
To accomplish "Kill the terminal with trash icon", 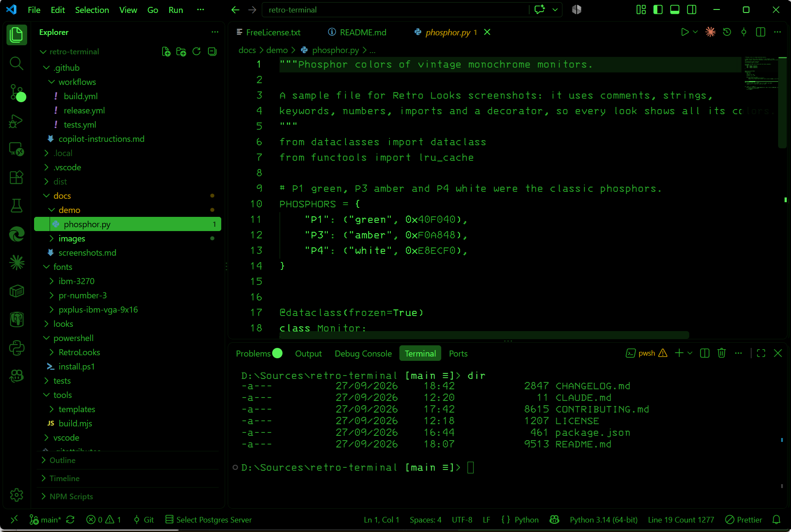I will point(722,354).
